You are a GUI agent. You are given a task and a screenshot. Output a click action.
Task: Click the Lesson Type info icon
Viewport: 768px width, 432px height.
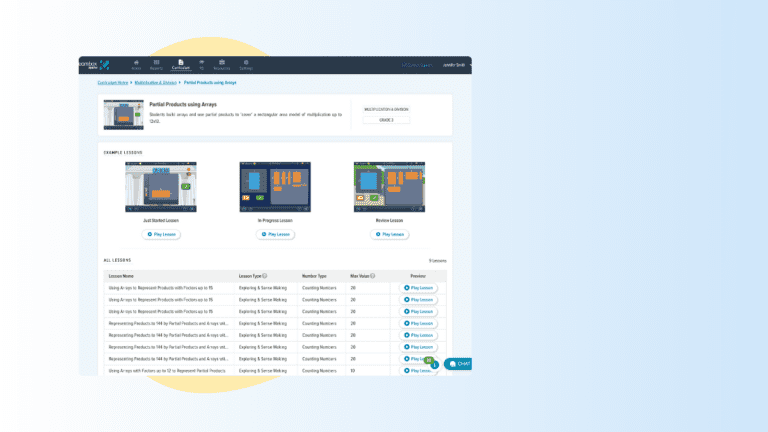[264, 276]
